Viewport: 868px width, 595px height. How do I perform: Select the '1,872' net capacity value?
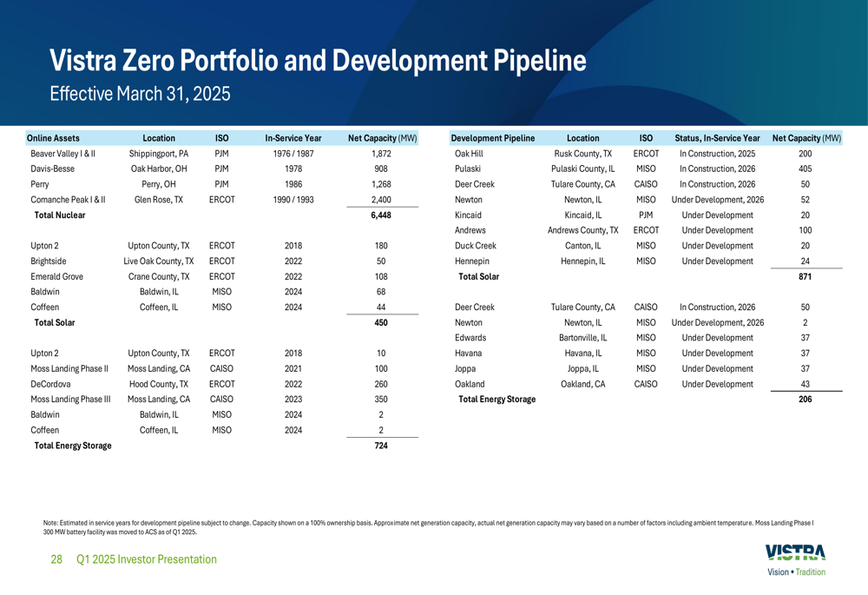[x=381, y=154]
